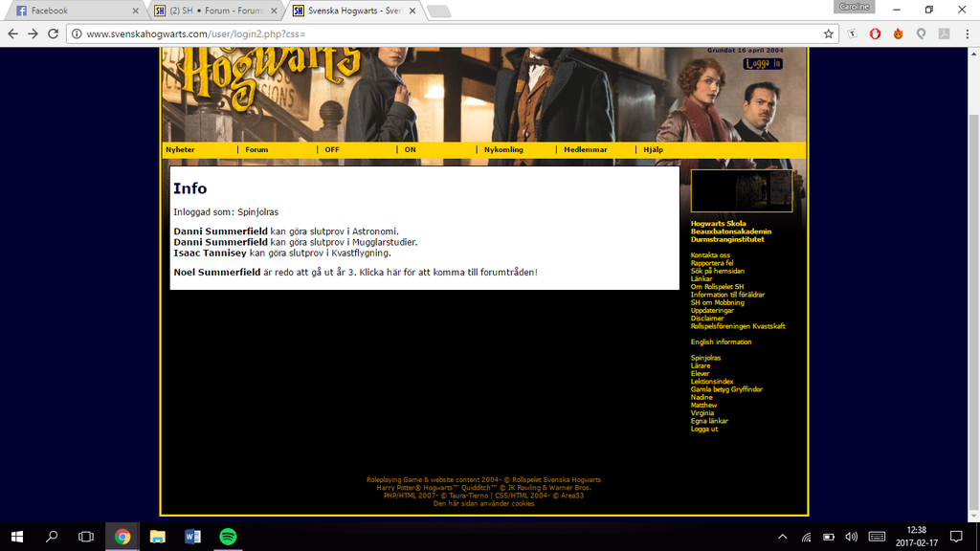Open the Caroline profile button
The image size is (980, 551).
click(854, 7)
